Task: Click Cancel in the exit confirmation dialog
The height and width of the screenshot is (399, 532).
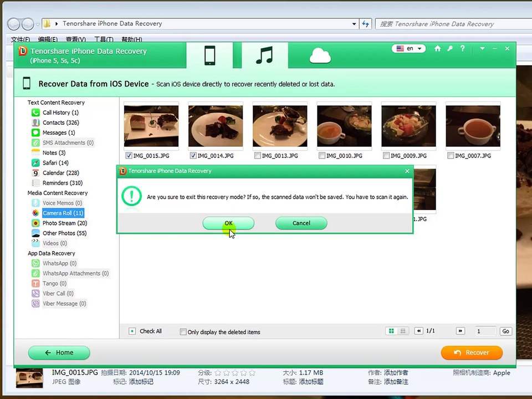Action: coord(301,223)
